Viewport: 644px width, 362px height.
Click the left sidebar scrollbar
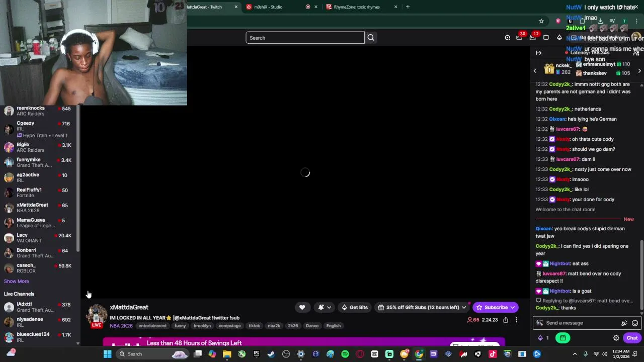click(78, 178)
